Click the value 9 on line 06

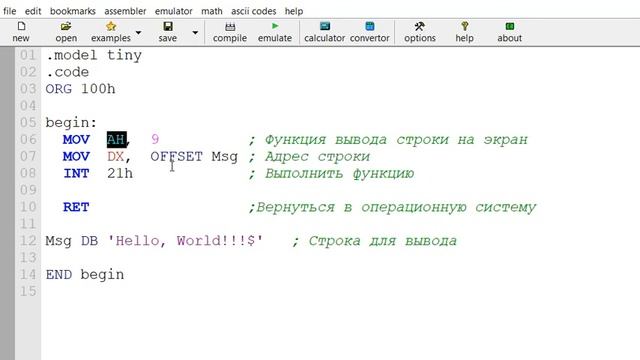[155, 140]
